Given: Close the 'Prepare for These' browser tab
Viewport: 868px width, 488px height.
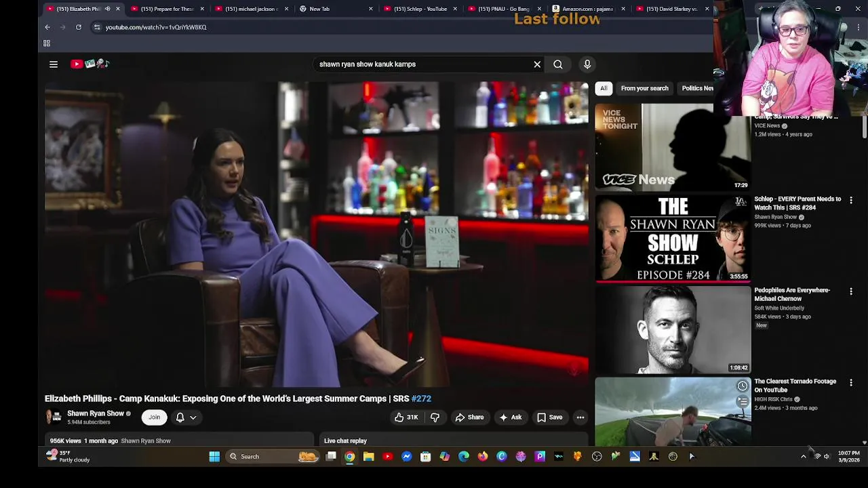Looking at the screenshot, I should 202,9.
